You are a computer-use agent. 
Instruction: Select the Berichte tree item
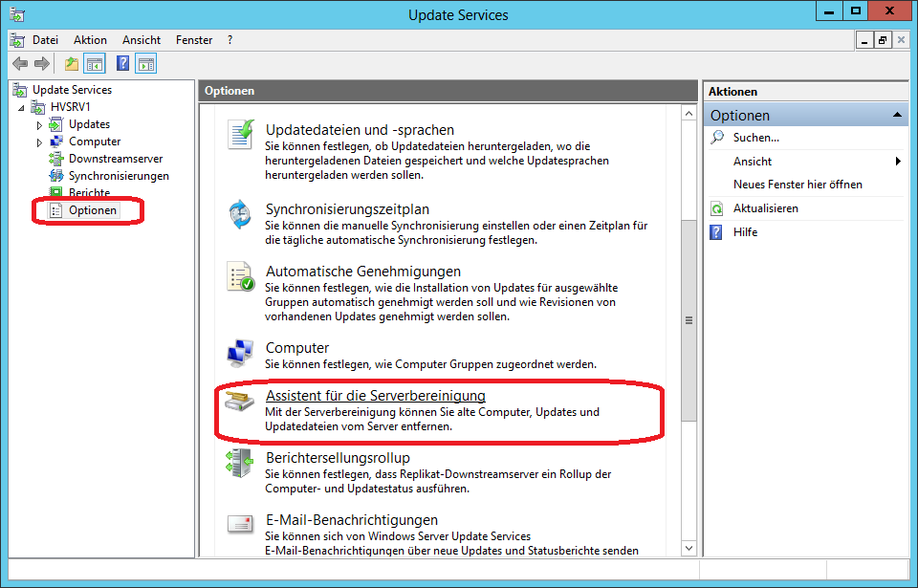pos(89,193)
